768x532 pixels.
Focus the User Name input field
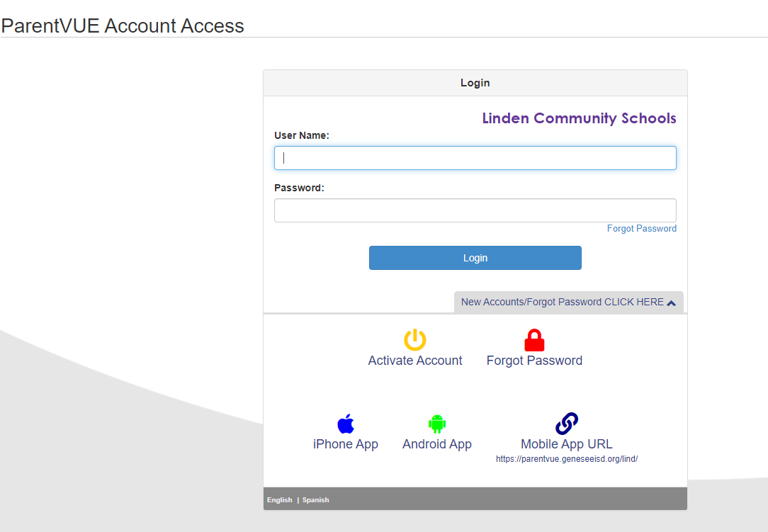point(475,158)
